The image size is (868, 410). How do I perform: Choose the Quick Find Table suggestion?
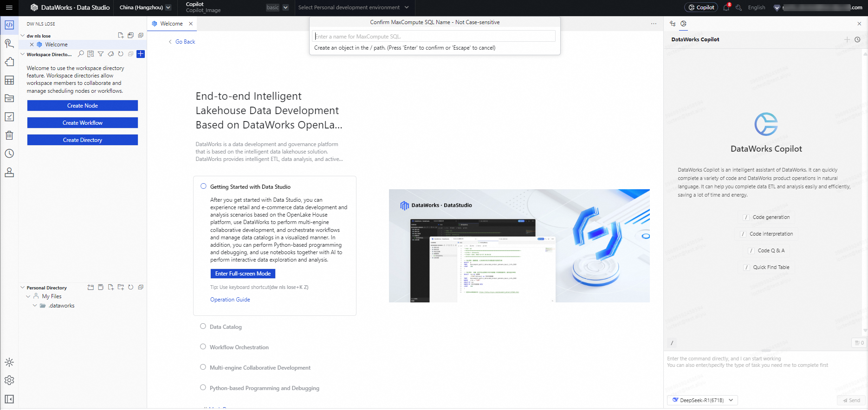(766, 267)
